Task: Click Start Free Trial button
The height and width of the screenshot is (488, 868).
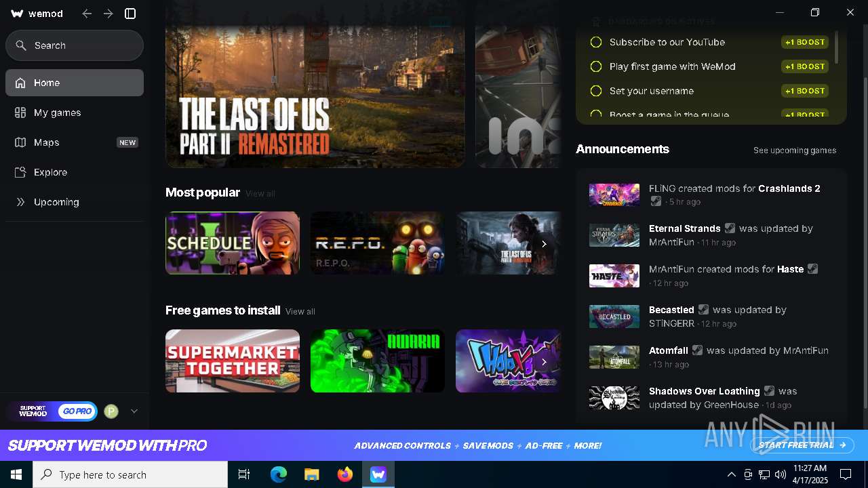Action: tap(803, 445)
